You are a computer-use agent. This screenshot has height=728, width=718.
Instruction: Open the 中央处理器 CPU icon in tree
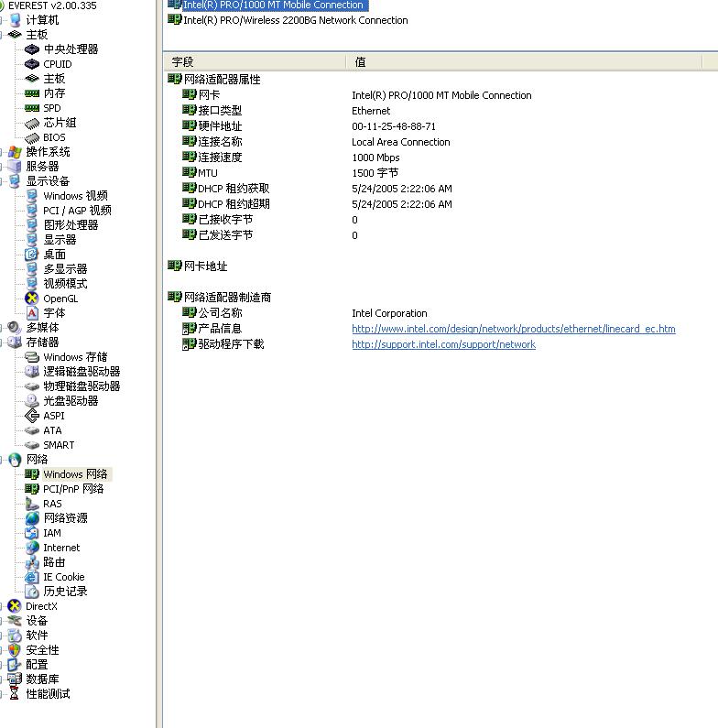click(31, 49)
